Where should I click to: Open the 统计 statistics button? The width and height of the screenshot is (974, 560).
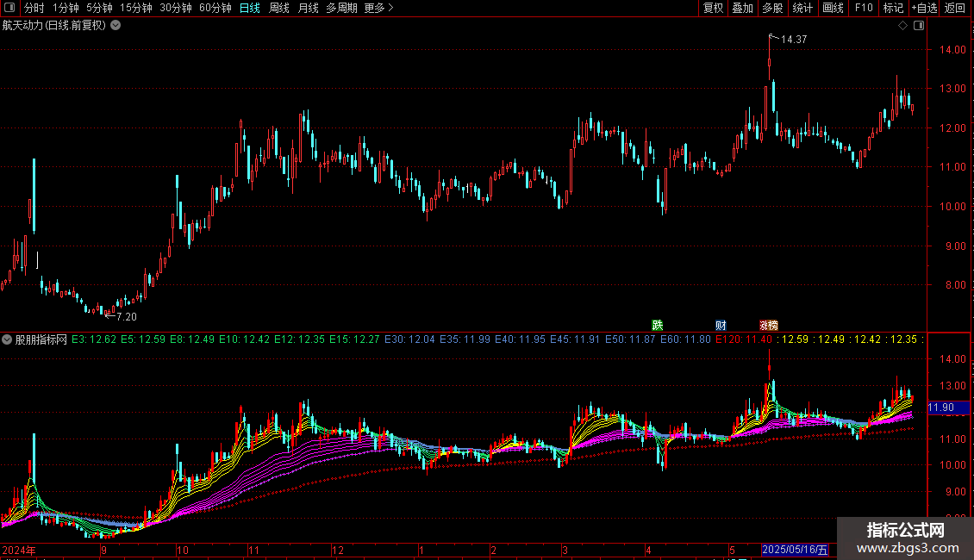pos(802,8)
